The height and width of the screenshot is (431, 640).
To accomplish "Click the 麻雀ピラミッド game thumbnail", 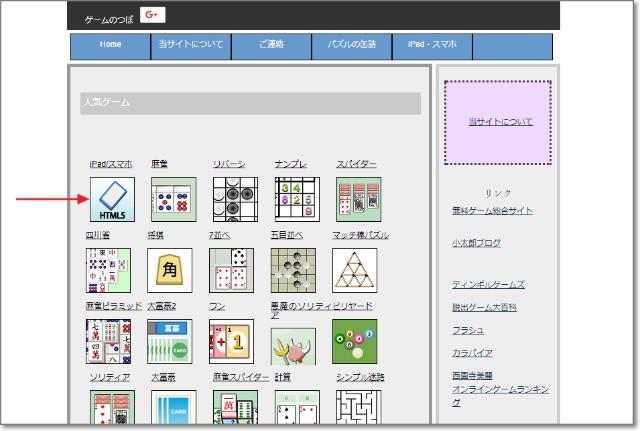I will (109, 342).
